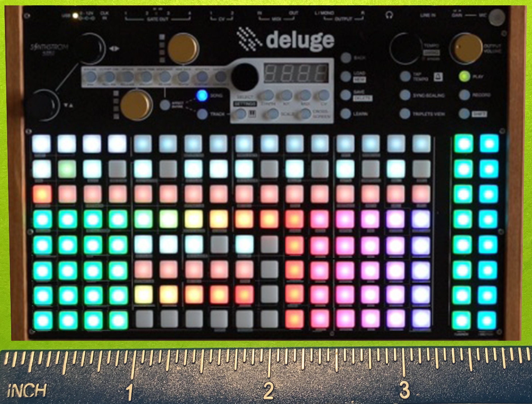Tap the single green pad in the second row
The height and width of the screenshot is (404, 532).
click(67, 169)
